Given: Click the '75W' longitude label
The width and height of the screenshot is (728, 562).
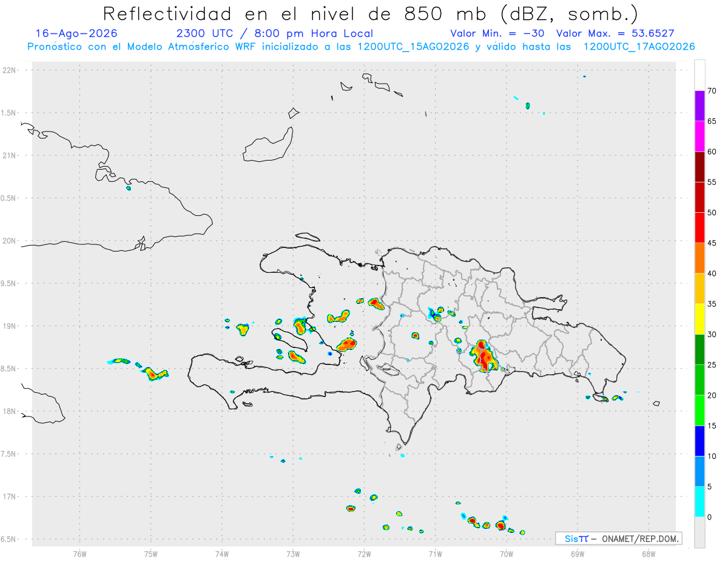Looking at the screenshot, I should [150, 554].
